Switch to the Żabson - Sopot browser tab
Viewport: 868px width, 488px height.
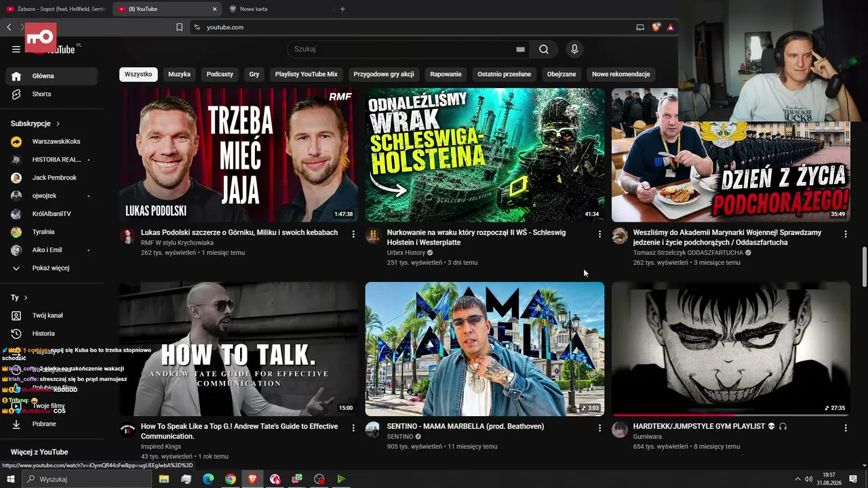point(56,9)
